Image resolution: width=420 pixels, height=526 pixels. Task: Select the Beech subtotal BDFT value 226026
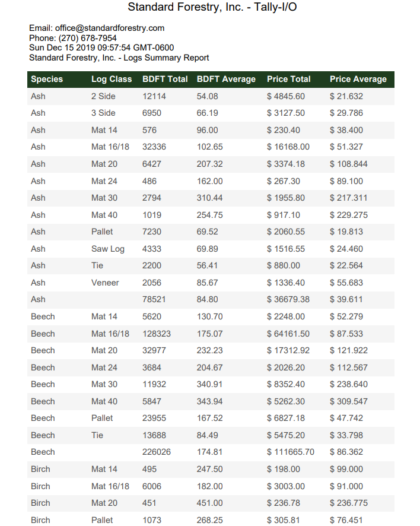(157, 452)
